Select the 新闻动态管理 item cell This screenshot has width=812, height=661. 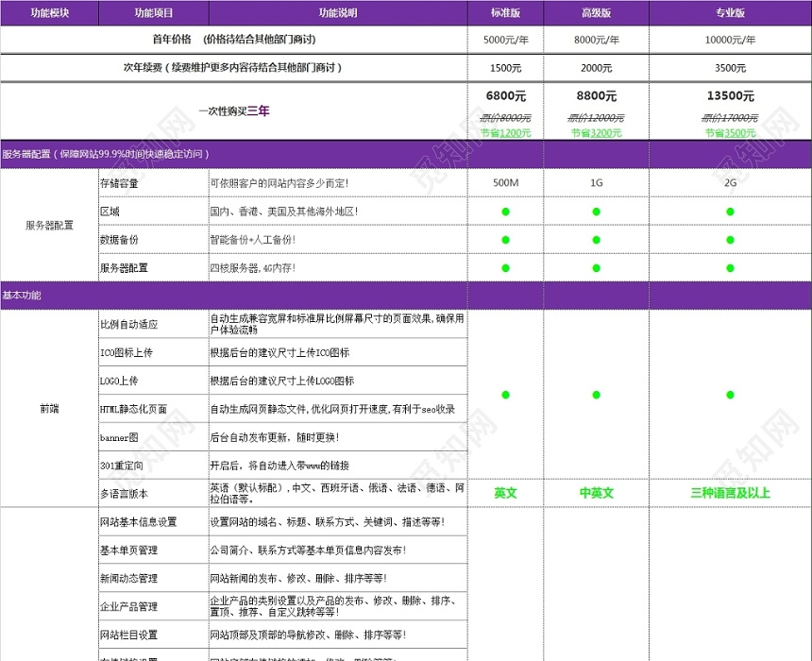(154, 579)
